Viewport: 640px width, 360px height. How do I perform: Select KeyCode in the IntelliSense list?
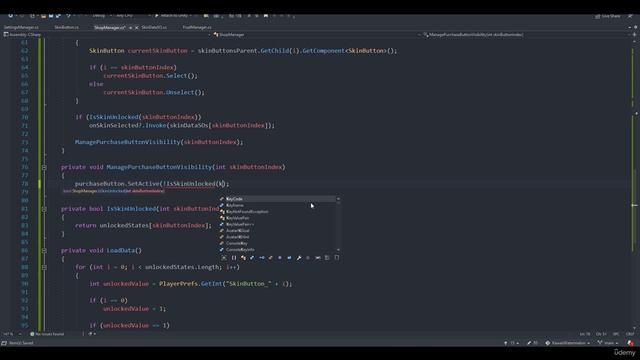tap(278, 199)
